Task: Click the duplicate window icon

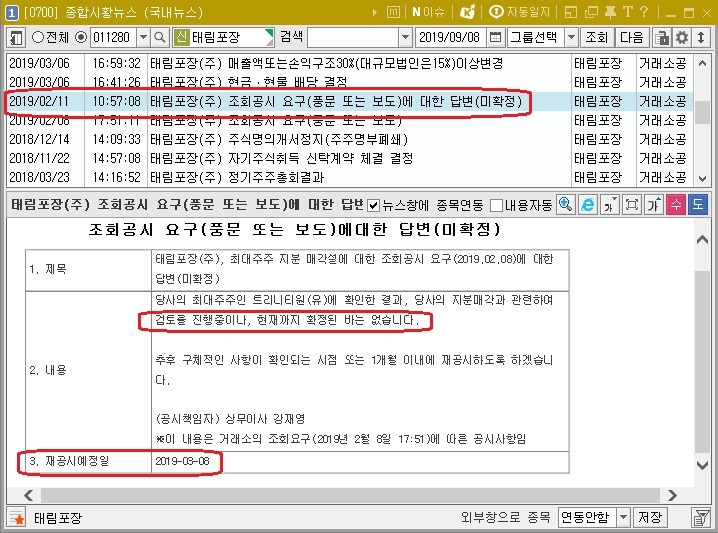Action: click(x=591, y=12)
